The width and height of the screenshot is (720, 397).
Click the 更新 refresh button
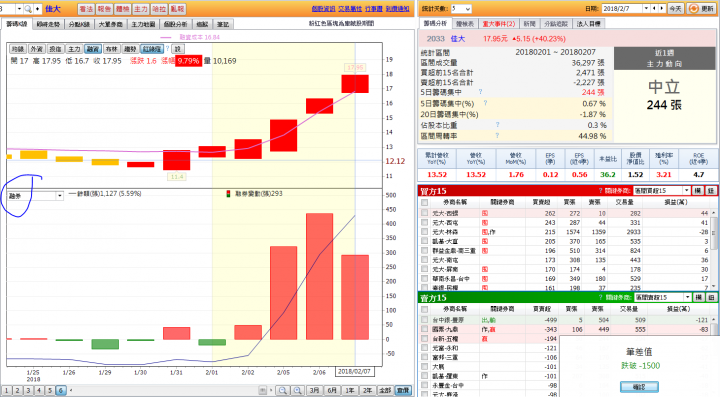tap(701, 9)
